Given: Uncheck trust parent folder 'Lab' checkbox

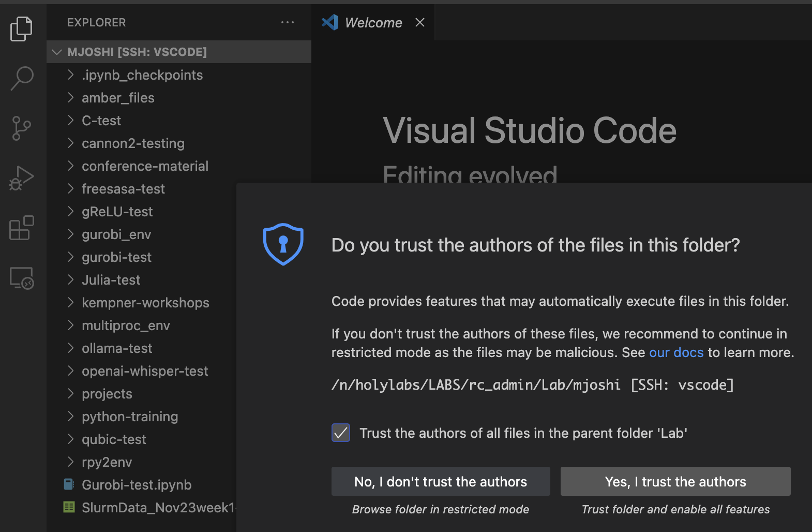Looking at the screenshot, I should pos(341,433).
